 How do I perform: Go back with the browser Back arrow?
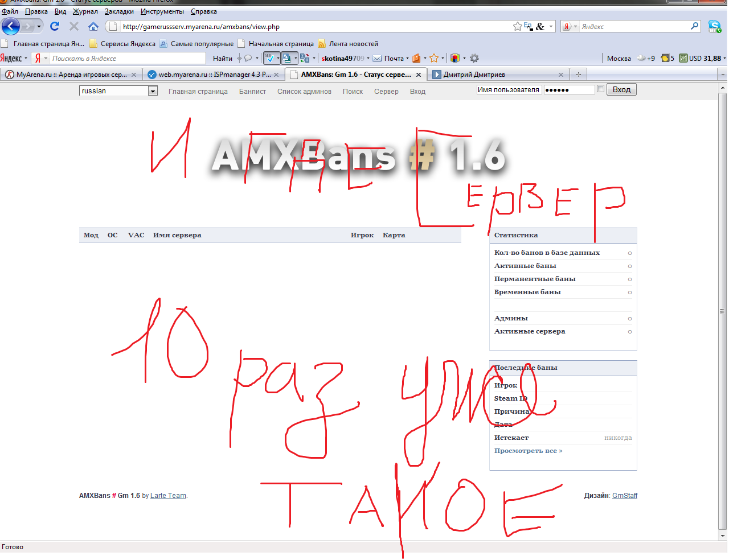[x=11, y=26]
